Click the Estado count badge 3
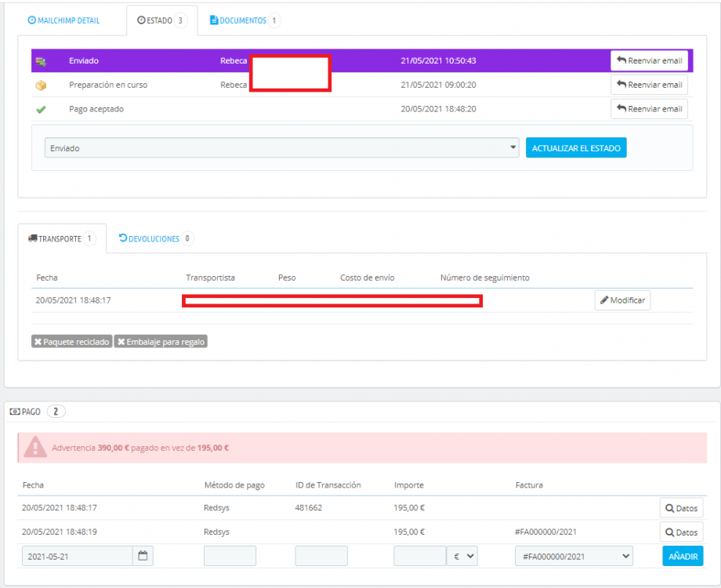 coord(180,20)
